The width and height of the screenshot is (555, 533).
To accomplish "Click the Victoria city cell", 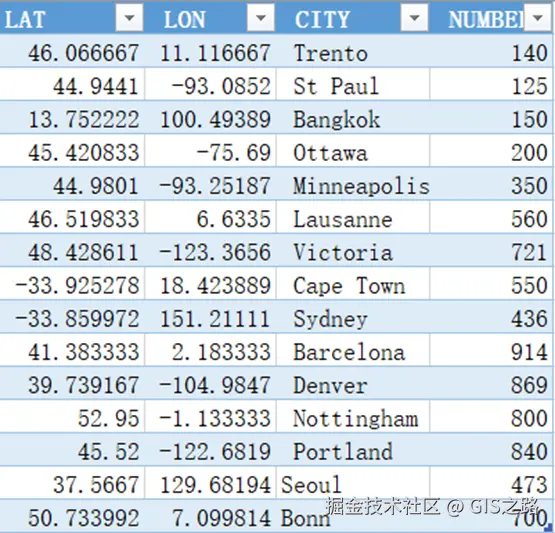I will 353,250.
